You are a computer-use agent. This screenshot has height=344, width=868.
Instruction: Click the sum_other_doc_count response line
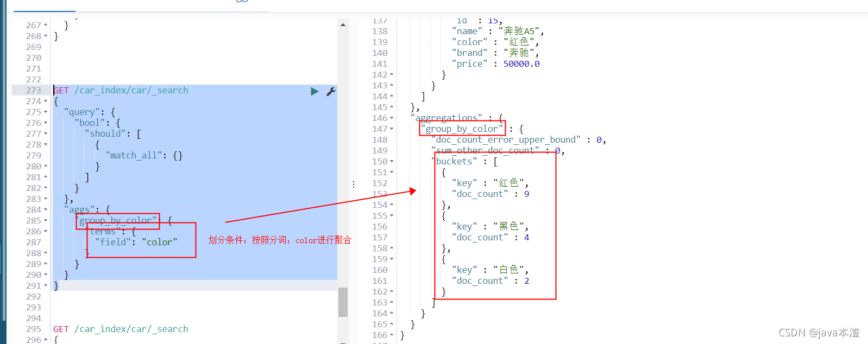click(498, 151)
